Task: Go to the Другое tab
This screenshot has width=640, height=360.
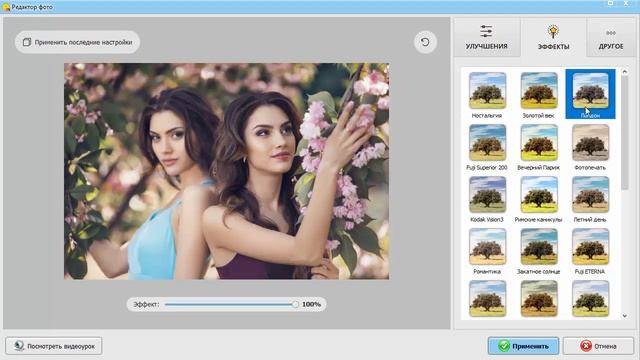Action: point(611,37)
